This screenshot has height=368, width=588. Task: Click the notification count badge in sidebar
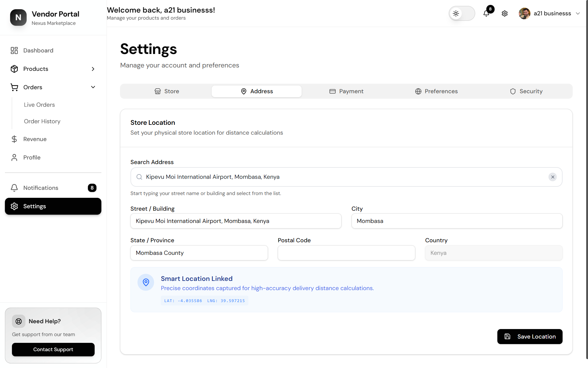point(92,188)
